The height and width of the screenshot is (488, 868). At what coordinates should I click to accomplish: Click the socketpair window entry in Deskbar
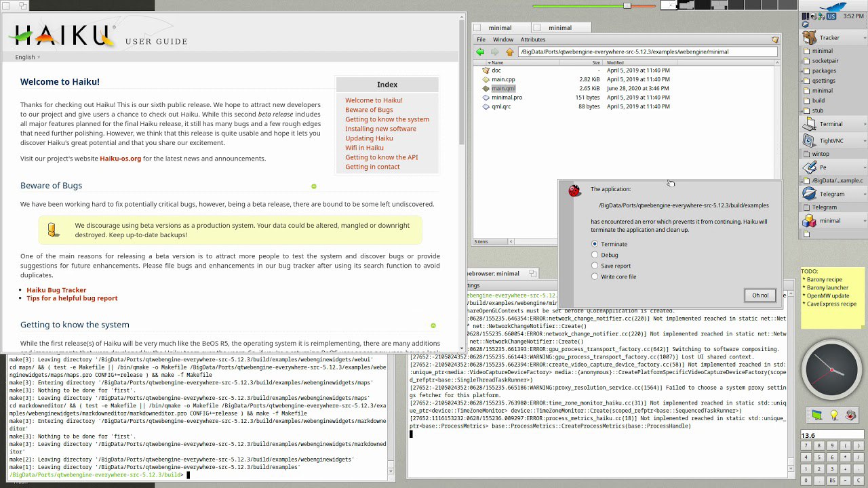[825, 61]
